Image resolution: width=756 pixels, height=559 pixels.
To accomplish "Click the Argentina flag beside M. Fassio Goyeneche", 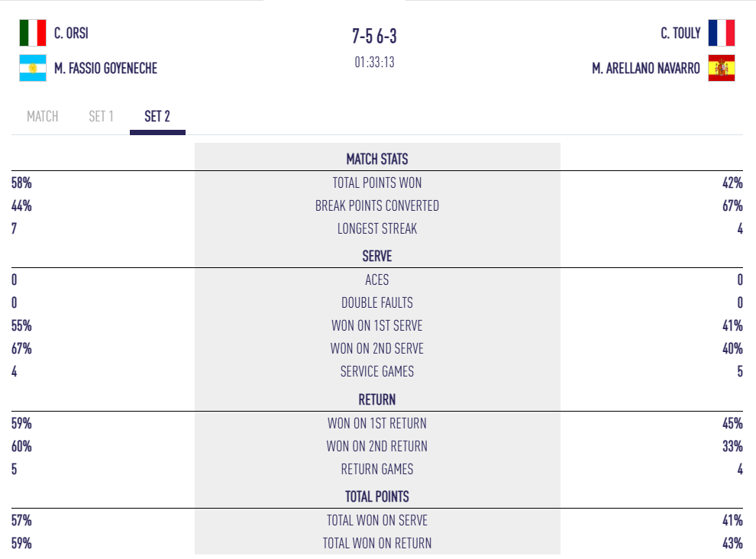I will click(33, 68).
